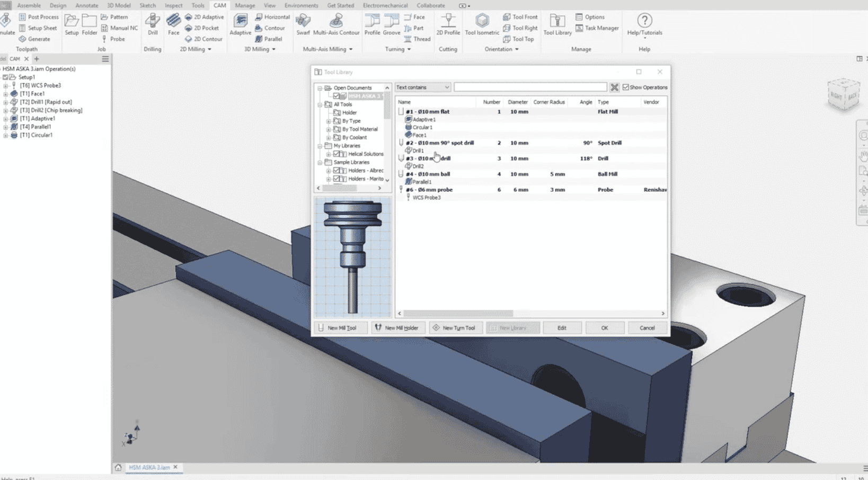Screen dimensions: 868x480
Task: Toggle the Holders - Albrecht library checkbox
Action: (x=336, y=171)
